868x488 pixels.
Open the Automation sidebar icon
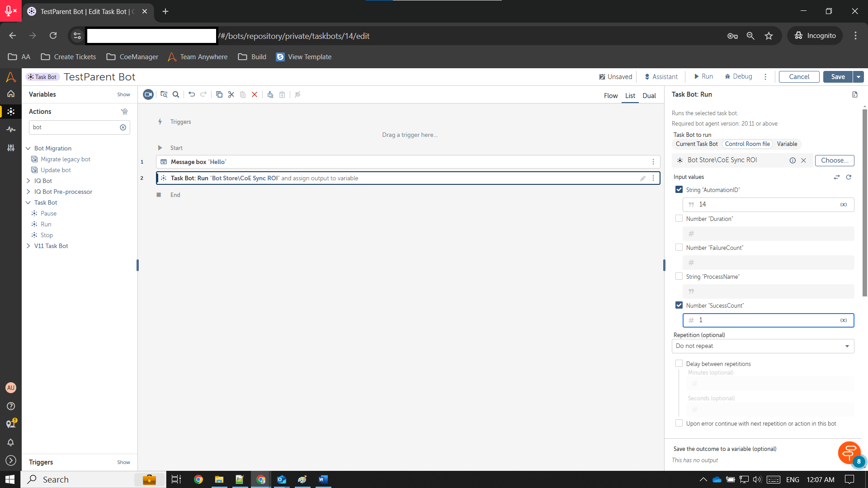[11, 111]
